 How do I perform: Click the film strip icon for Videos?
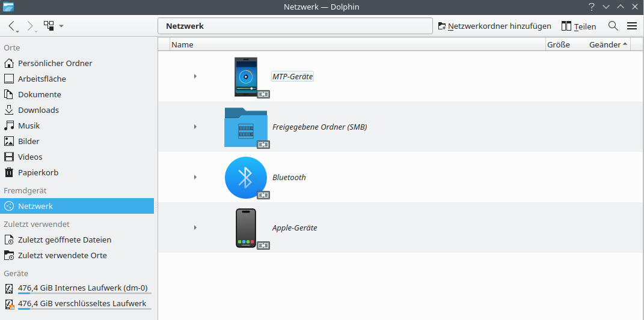click(x=9, y=157)
